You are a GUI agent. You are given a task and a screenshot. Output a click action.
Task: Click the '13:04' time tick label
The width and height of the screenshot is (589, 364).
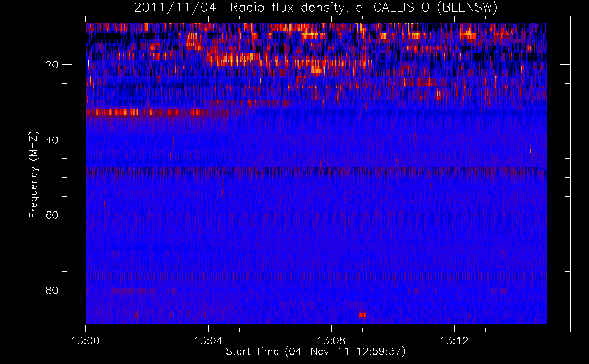coord(208,341)
